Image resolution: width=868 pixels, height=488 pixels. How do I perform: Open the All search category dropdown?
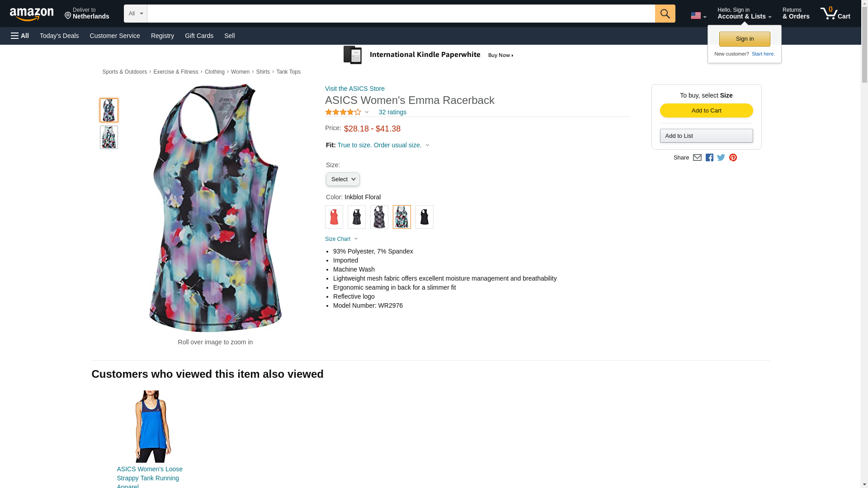coord(136,14)
